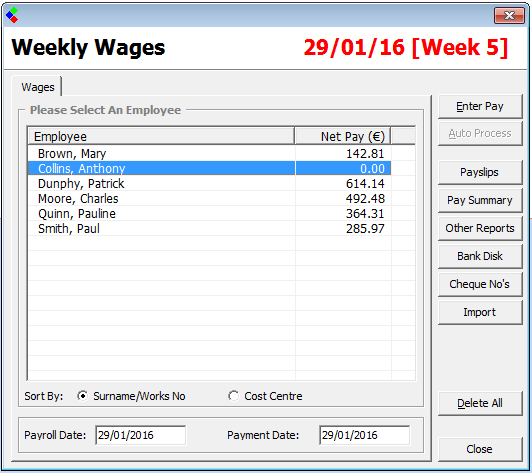Select employee Brown, Mary
Screen dimensions: 532x473
pyautogui.click(x=209, y=154)
